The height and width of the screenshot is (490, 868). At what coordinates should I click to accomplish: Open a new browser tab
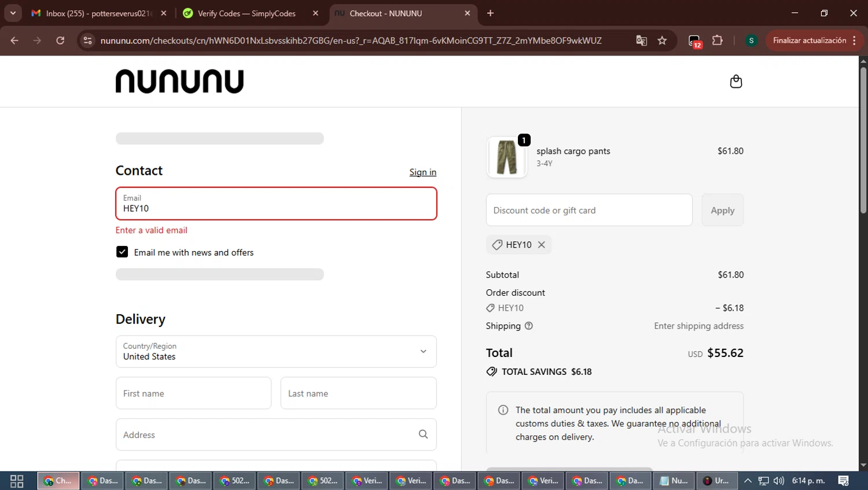click(x=490, y=13)
